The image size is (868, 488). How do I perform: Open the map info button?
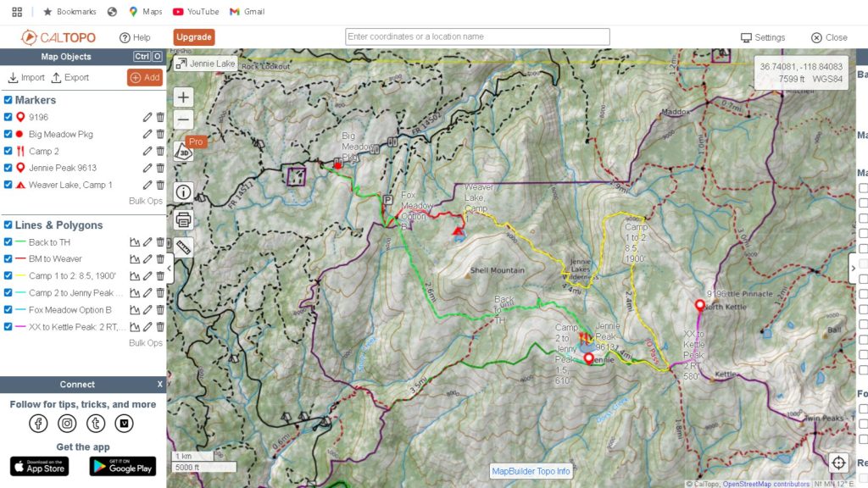(183, 191)
